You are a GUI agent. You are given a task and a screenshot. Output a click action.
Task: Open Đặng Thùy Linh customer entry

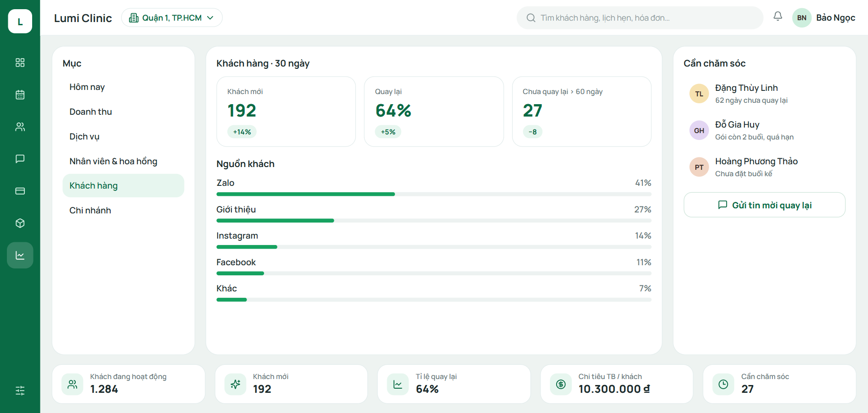point(765,94)
